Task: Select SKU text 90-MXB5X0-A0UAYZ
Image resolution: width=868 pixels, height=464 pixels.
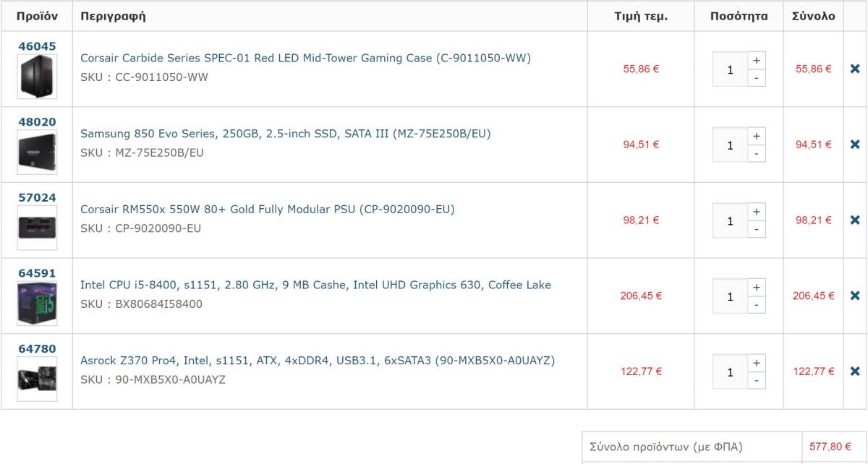Action: (x=171, y=379)
